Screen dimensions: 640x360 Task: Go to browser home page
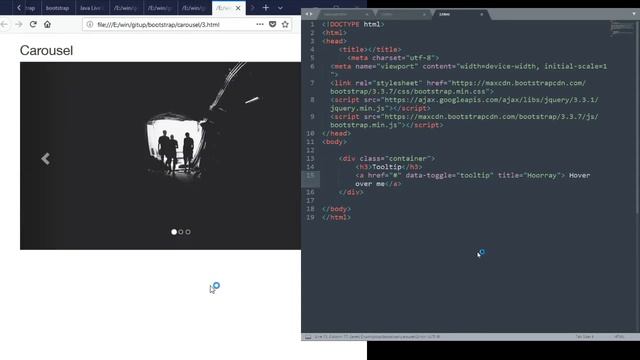pyautogui.click(x=47, y=24)
